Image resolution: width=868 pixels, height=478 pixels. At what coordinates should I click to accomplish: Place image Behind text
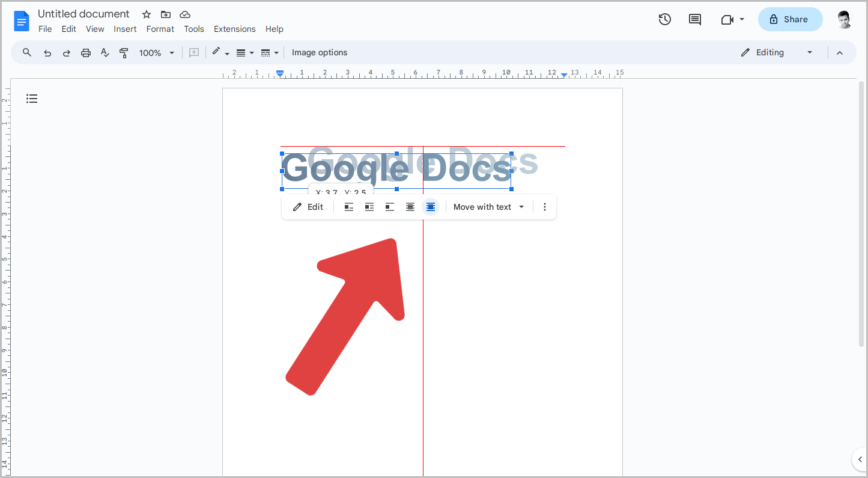(410, 207)
